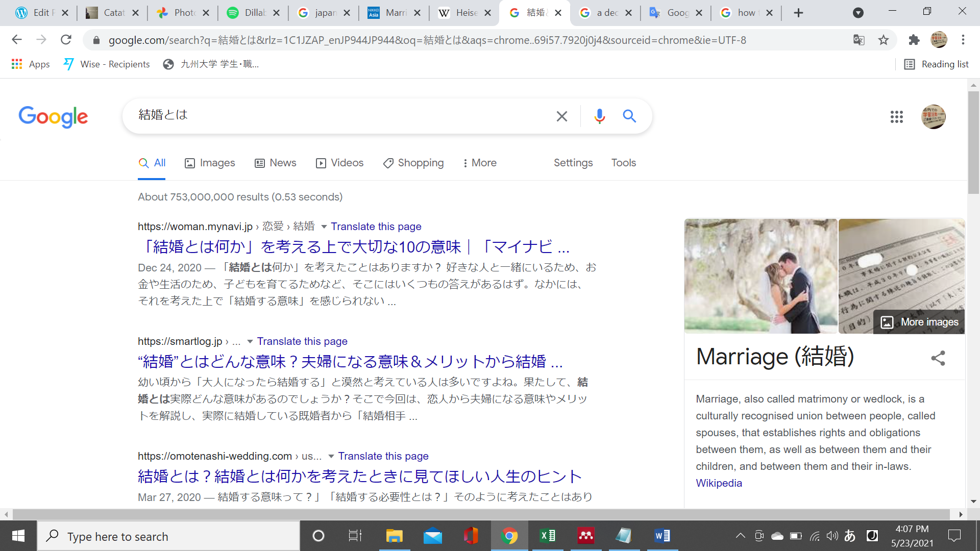Open the Google apps grid icon
This screenshot has height=551, width=980.
896,117
